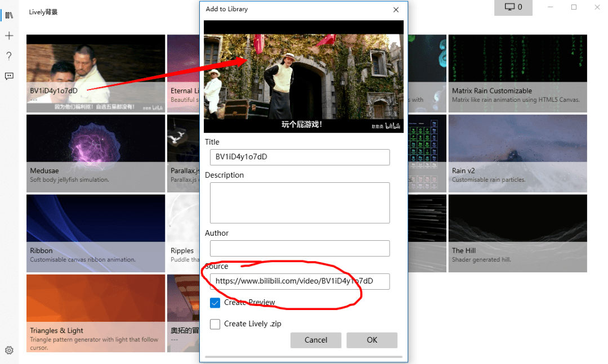
Task: Uncheck the Create Preview checkbox
Action: tap(215, 303)
